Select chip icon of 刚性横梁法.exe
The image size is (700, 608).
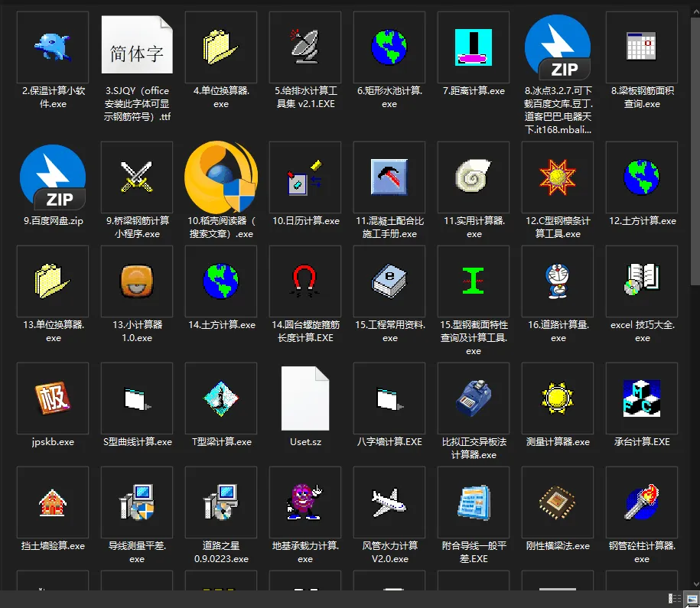click(x=558, y=502)
